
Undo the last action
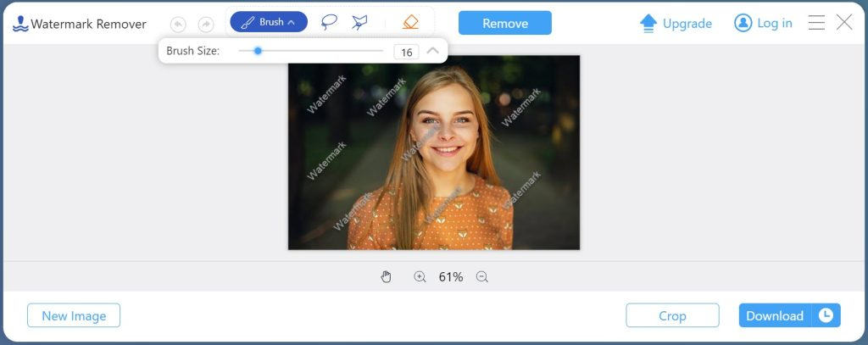[178, 24]
